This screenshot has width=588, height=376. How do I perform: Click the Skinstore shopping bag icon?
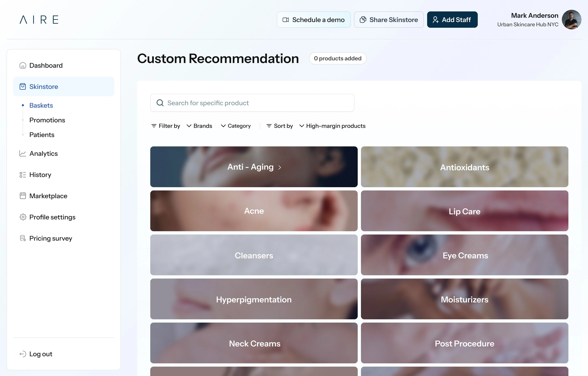pyautogui.click(x=23, y=86)
